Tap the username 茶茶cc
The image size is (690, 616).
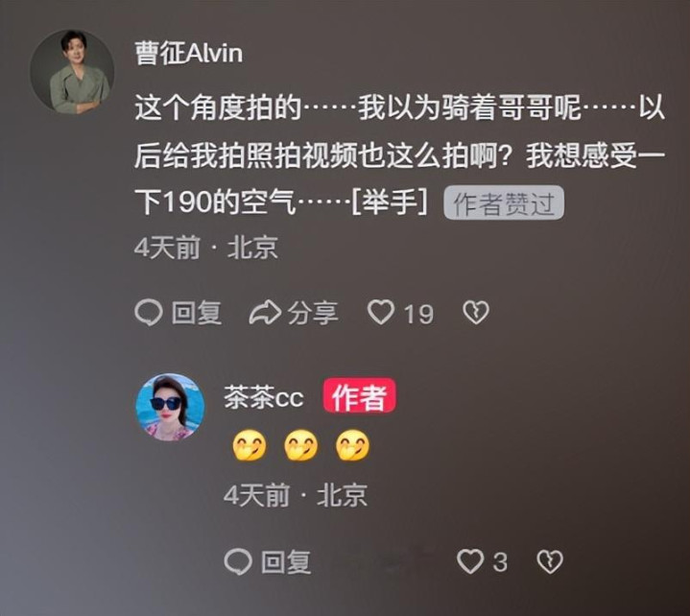point(264,397)
